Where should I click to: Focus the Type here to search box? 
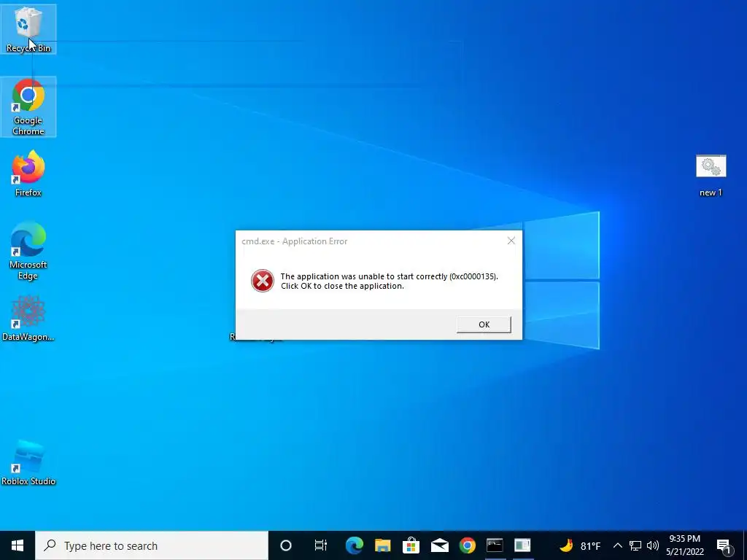(x=152, y=545)
